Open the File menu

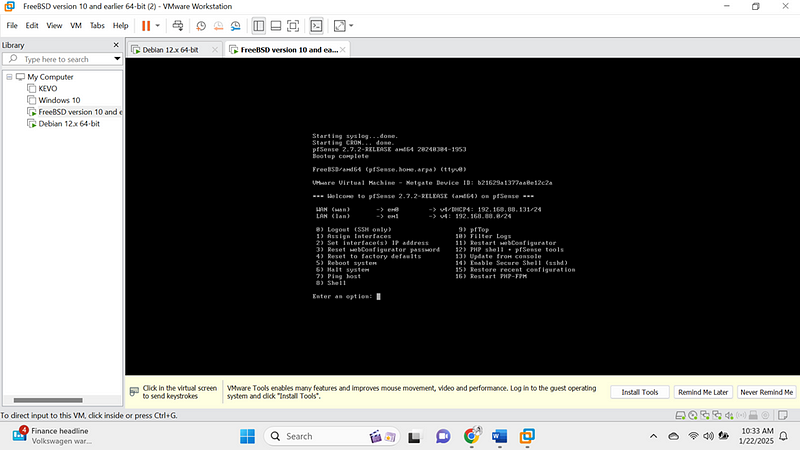(x=12, y=26)
